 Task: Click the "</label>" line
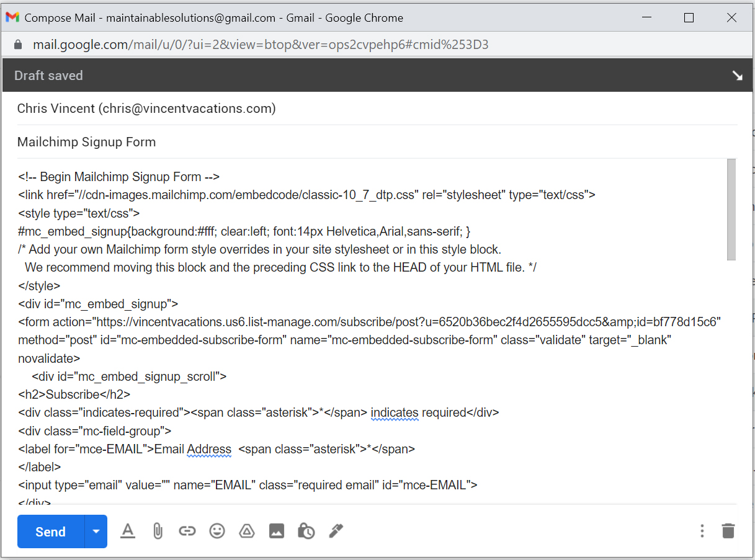click(x=40, y=467)
